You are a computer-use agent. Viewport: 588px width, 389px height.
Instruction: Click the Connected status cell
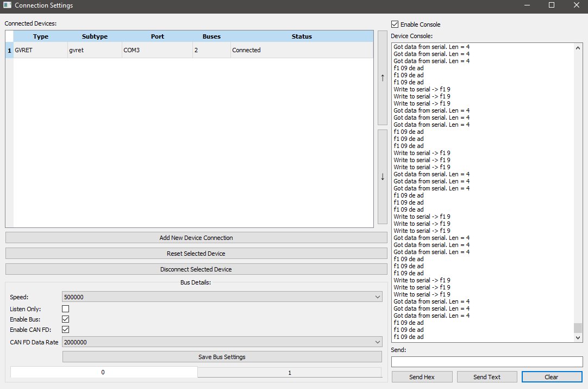coord(302,50)
